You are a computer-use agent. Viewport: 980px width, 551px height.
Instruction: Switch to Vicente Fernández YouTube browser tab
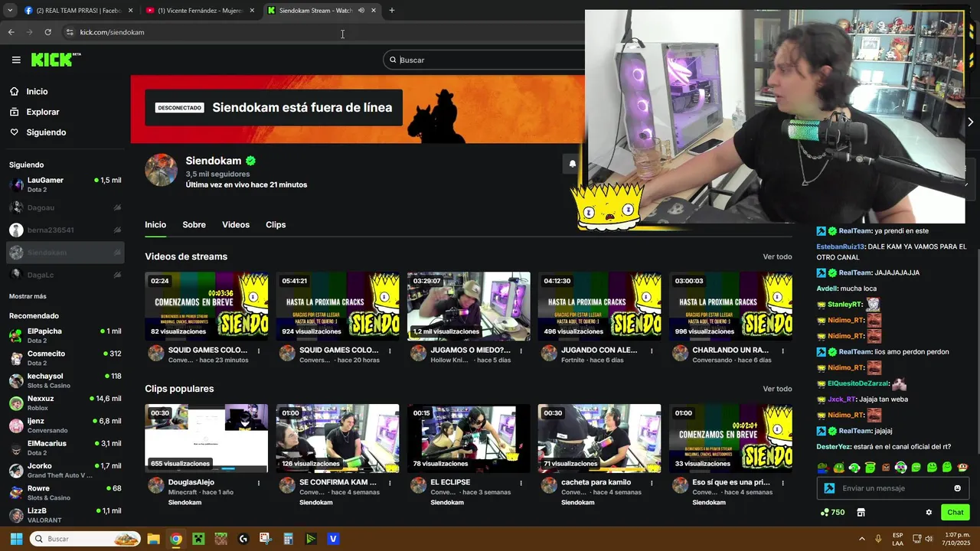tap(199, 11)
